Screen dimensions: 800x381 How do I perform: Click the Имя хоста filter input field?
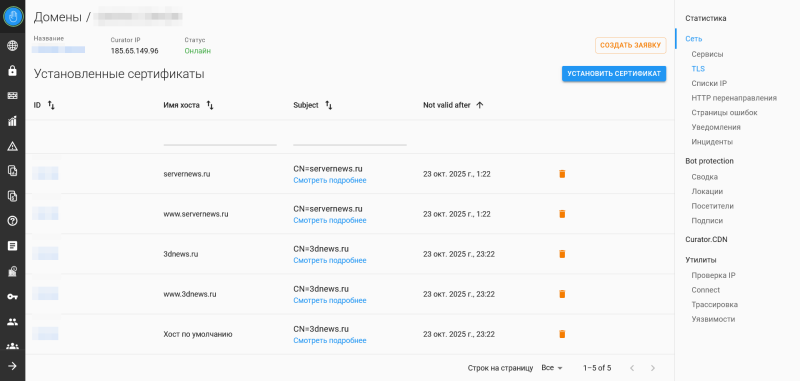(220, 138)
